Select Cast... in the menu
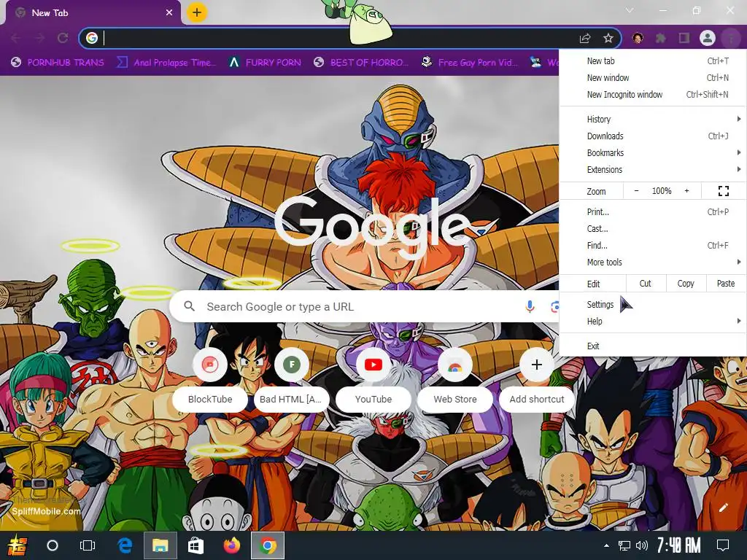The width and height of the screenshot is (747, 560). pyautogui.click(x=653, y=228)
